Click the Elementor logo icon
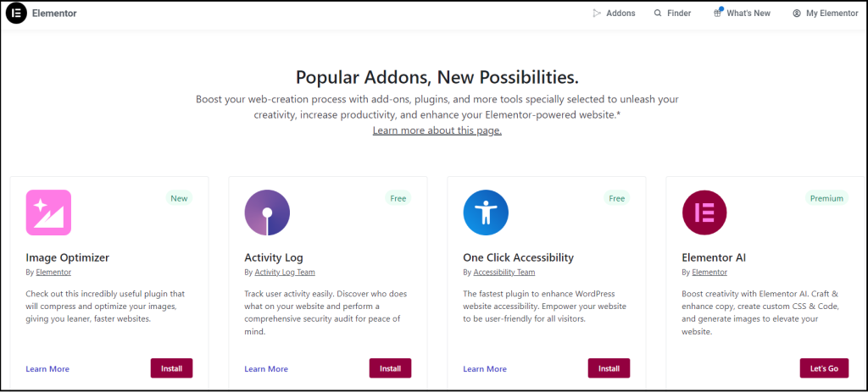Screen dimensions: 868x392 [x=16, y=14]
